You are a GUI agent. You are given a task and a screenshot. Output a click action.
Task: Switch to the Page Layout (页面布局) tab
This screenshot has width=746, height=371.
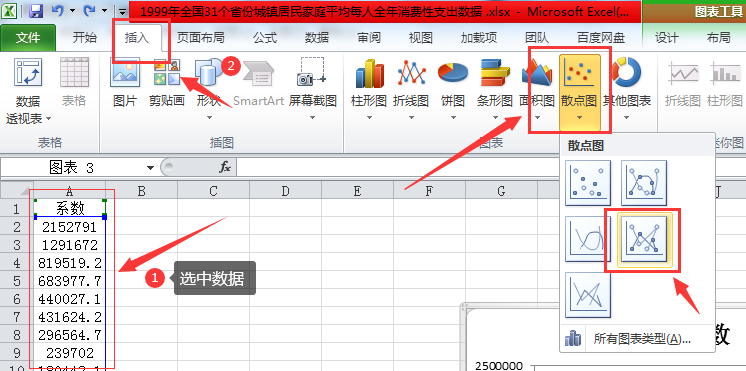200,38
